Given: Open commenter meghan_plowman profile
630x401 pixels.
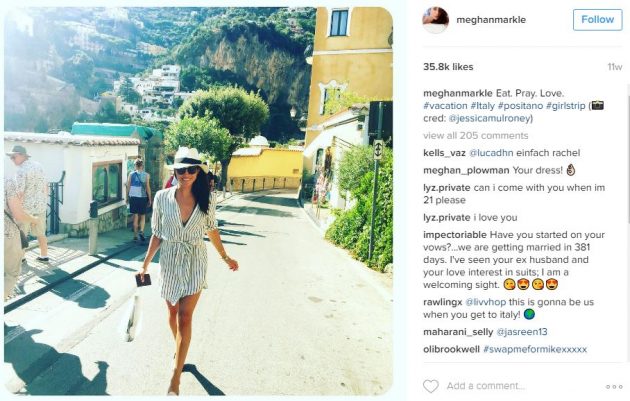Looking at the screenshot, I should (466, 170).
